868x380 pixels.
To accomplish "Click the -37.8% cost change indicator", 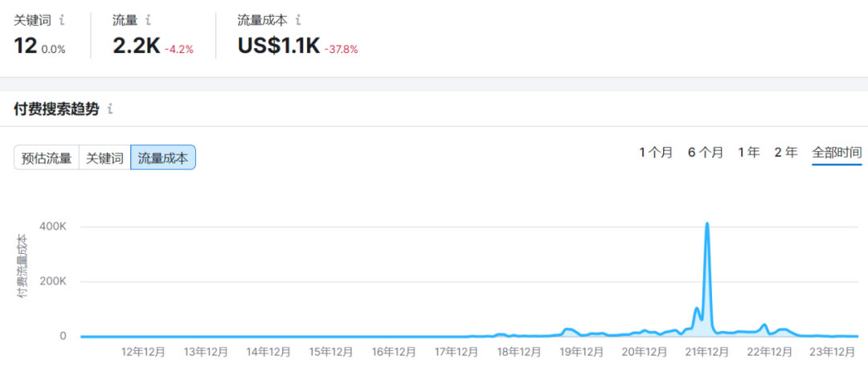I will (x=342, y=49).
